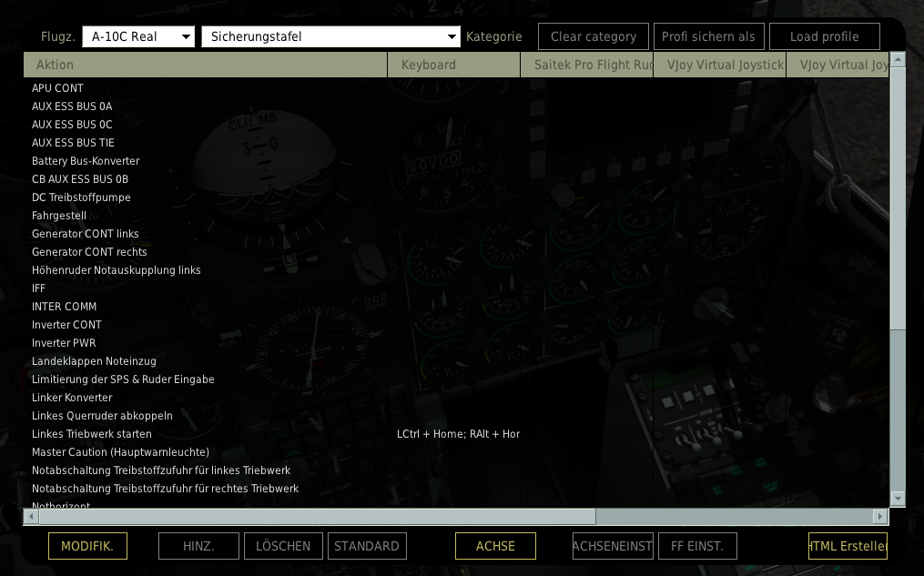Screen dimensions: 924x576
Task: Select Höhenruder Notauskupplung links row
Action: point(456,270)
